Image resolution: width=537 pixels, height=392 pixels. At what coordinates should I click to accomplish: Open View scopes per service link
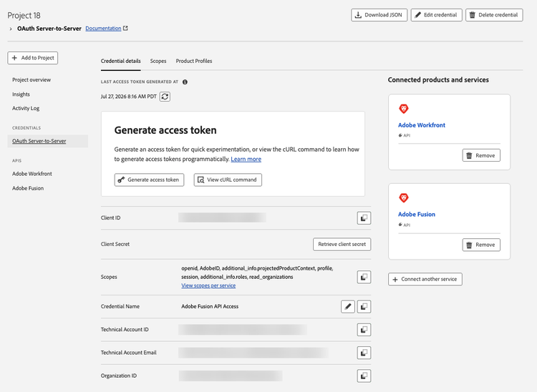(x=208, y=285)
